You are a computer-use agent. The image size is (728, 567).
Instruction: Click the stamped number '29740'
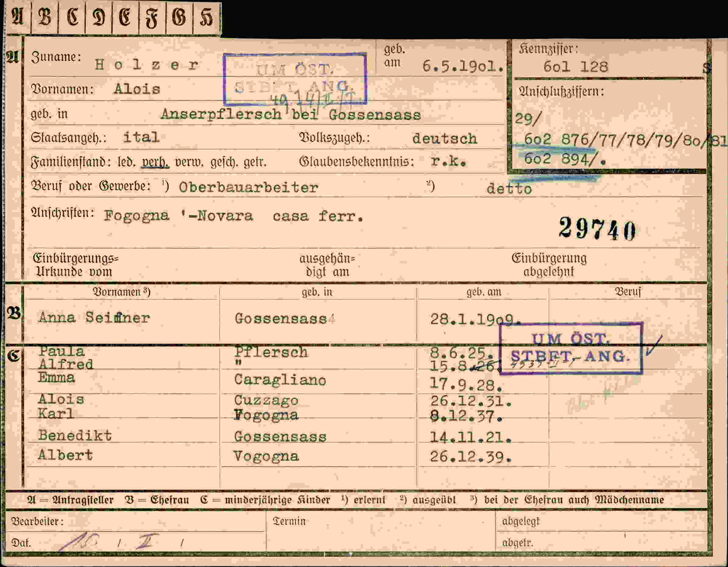(597, 229)
